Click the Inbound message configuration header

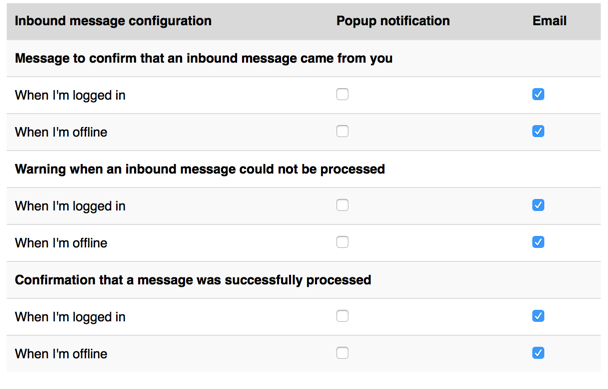pyautogui.click(x=113, y=21)
